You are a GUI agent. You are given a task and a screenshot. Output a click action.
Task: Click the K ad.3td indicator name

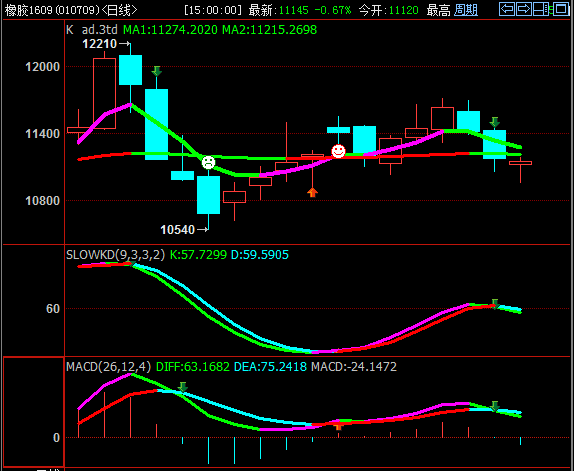click(x=92, y=30)
